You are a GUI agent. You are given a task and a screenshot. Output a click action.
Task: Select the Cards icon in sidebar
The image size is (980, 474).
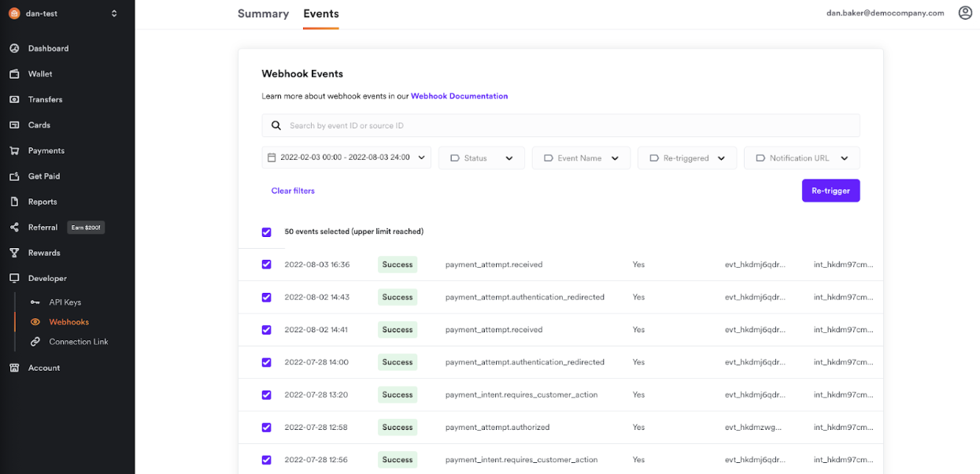(x=14, y=125)
